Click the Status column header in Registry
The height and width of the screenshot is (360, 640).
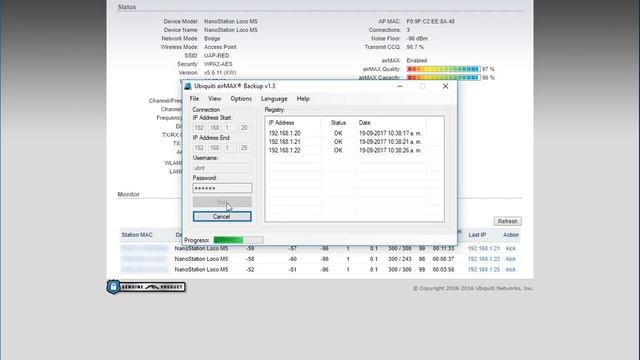(x=338, y=122)
